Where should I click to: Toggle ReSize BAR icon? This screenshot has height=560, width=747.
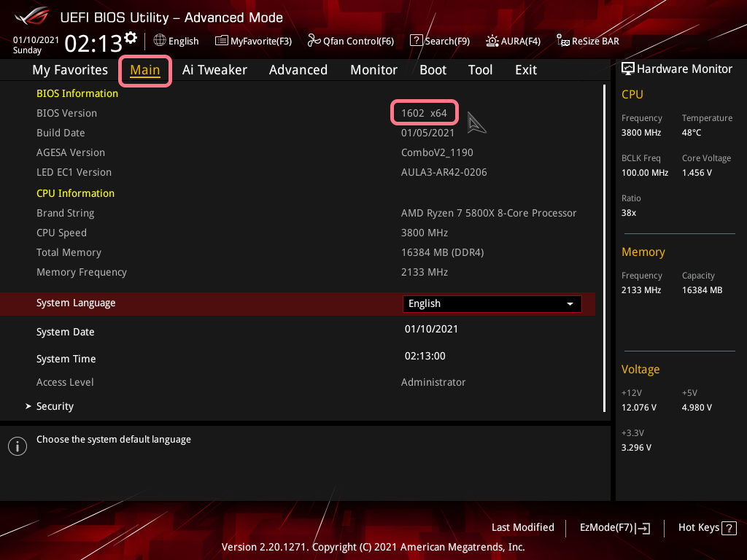[562, 41]
